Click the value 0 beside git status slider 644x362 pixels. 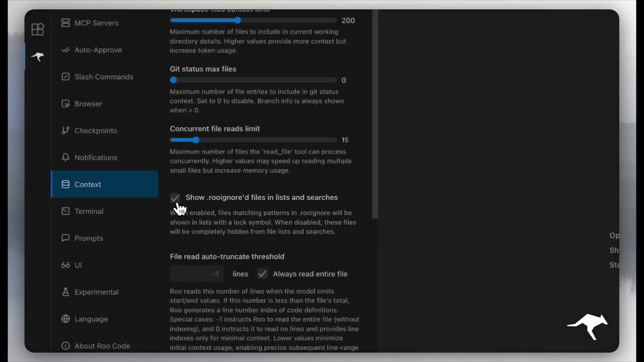tap(344, 80)
